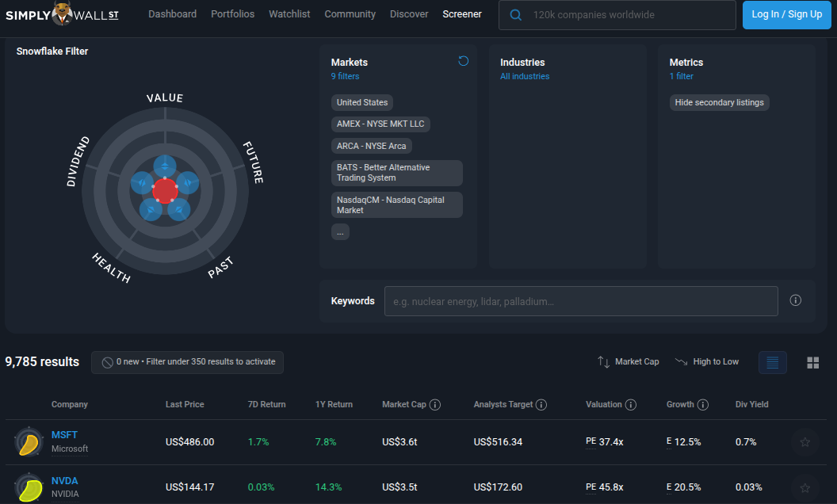Image resolution: width=837 pixels, height=504 pixels.
Task: Click the Keywords input field
Action: coord(581,301)
